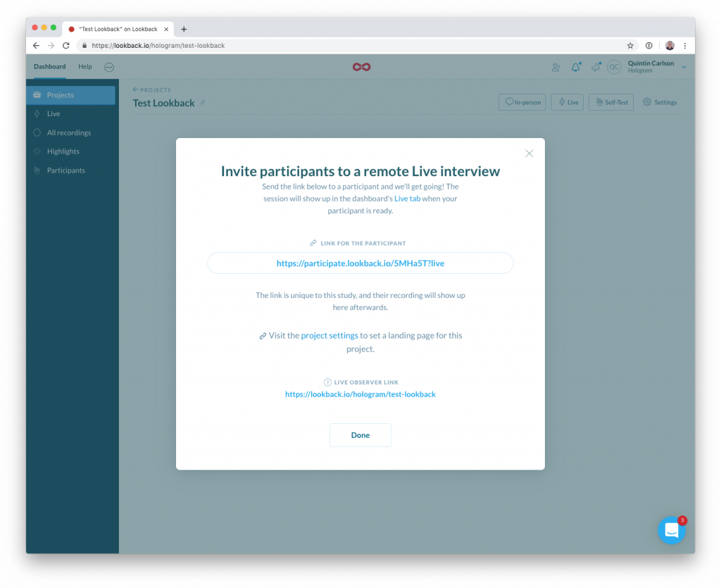
Task: Reload the page in browser
Action: coord(66,46)
